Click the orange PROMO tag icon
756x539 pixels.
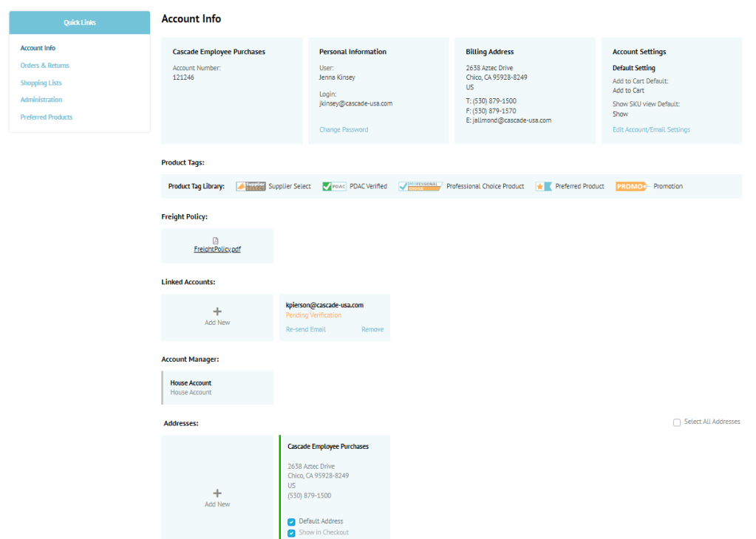tap(632, 186)
